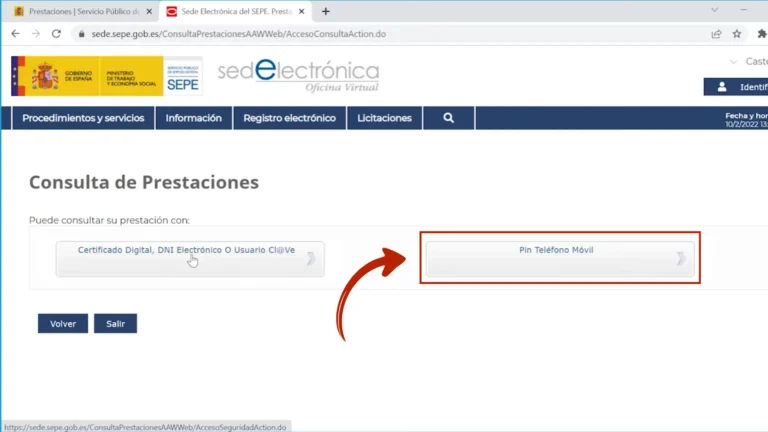Open Registro electrónico menu
The width and height of the screenshot is (768, 432).
pos(289,118)
